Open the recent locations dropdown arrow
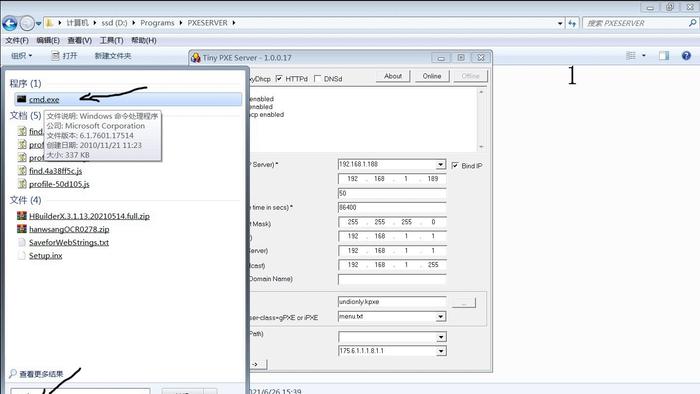The height and width of the screenshot is (394, 700). tap(39, 23)
